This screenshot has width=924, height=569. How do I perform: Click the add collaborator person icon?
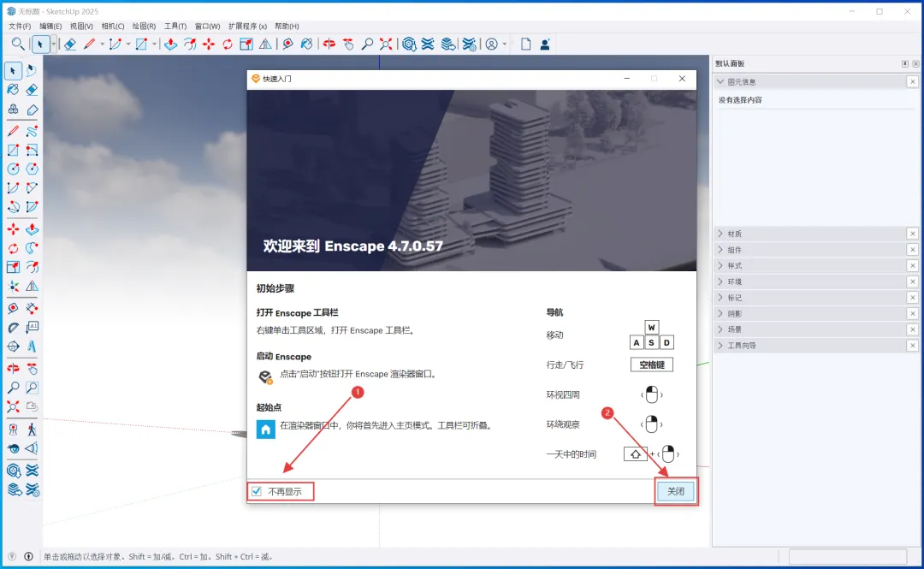tap(545, 44)
